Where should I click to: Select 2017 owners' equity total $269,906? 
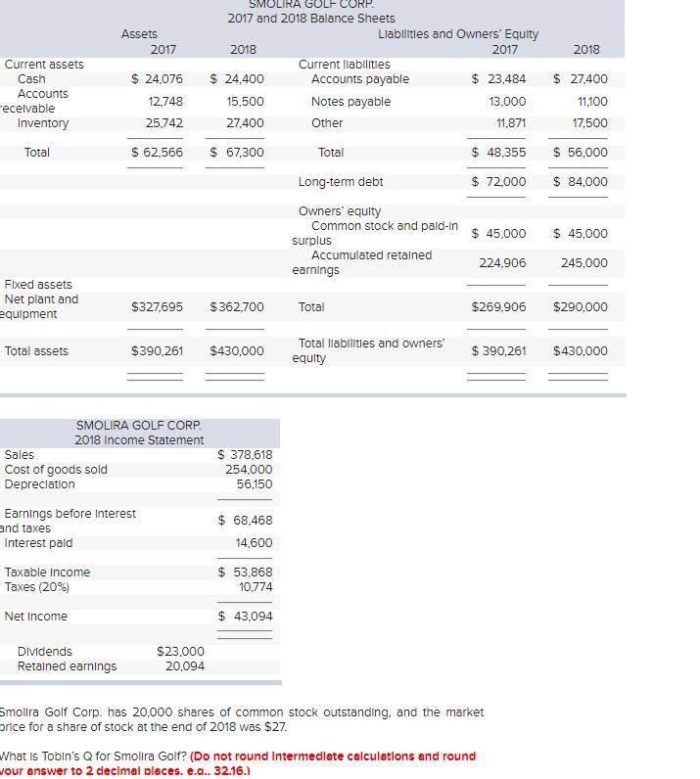498,306
